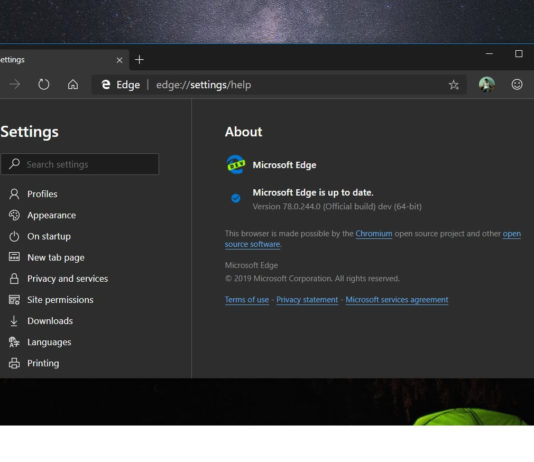This screenshot has width=534, height=462.
Task: Open the Terms of use link
Action: tap(247, 300)
